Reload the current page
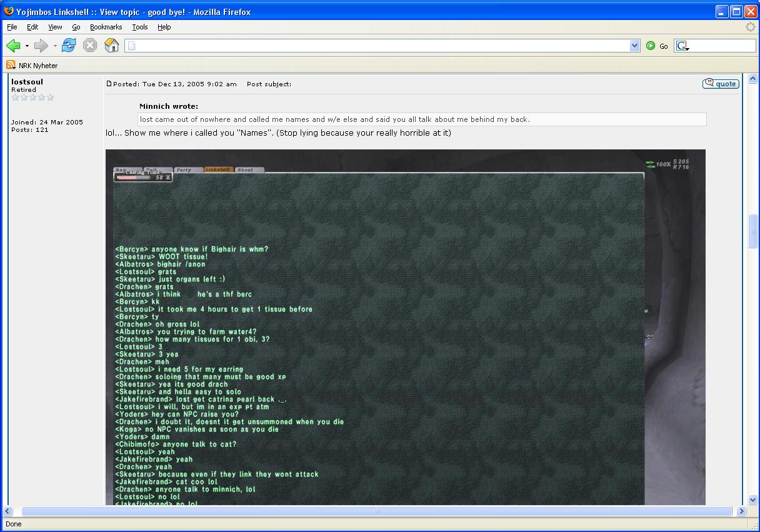This screenshot has height=532, width=760. coord(69,46)
